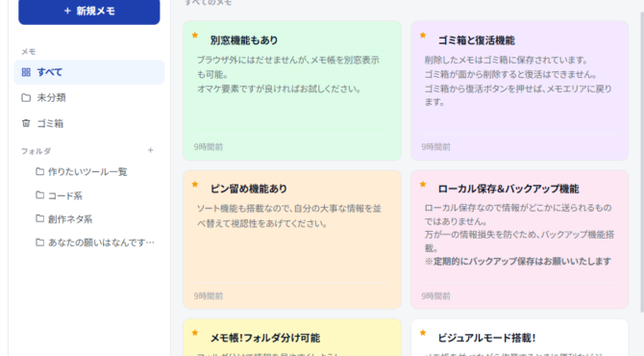Add a new folder with the plus icon

point(150,150)
